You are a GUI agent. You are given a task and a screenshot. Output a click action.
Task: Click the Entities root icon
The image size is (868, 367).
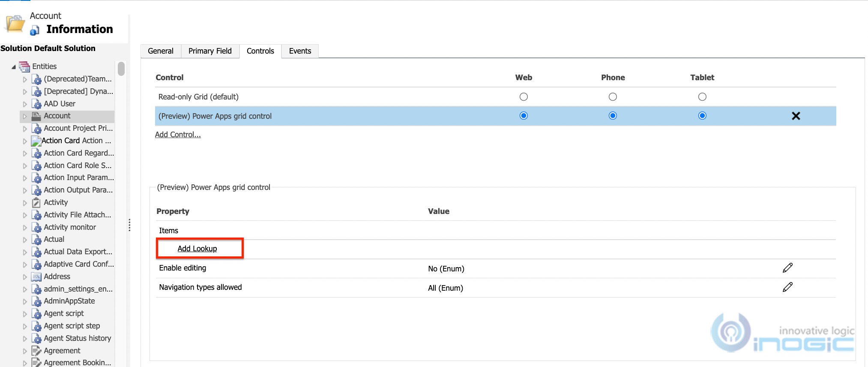pyautogui.click(x=24, y=66)
